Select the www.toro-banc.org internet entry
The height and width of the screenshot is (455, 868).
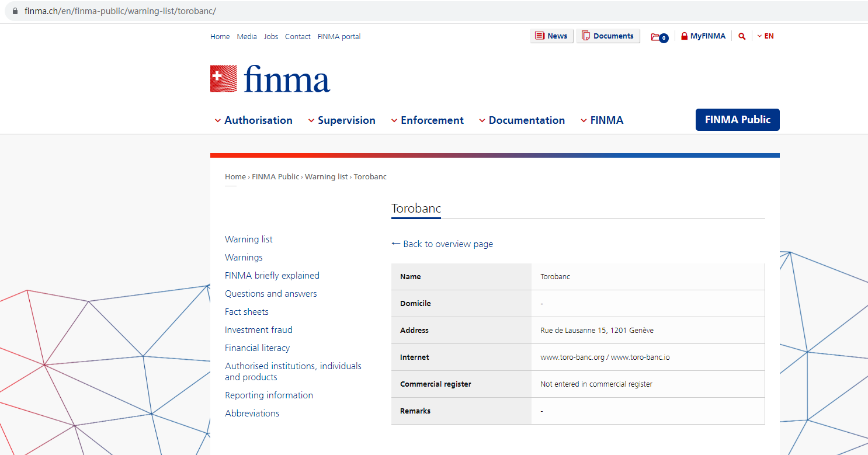click(572, 357)
